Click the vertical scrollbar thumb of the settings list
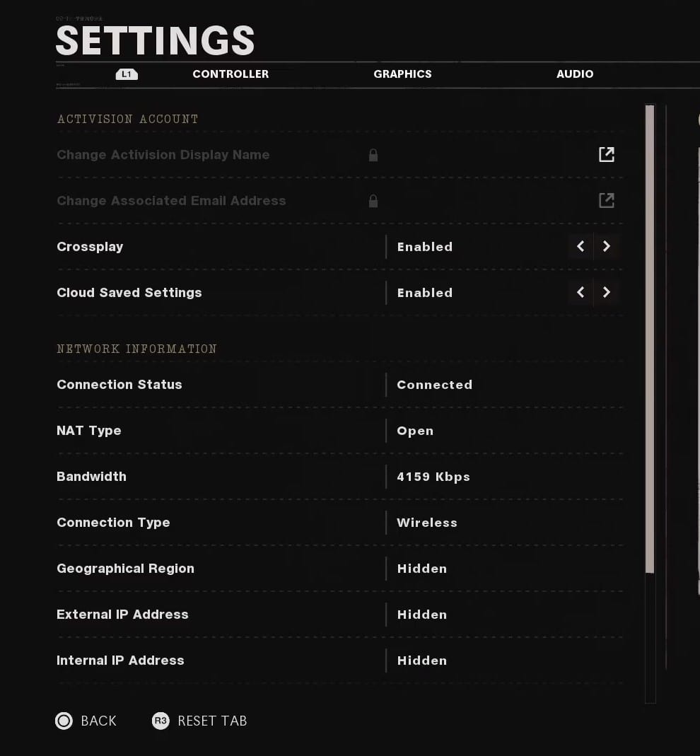This screenshot has width=700, height=756. pos(650,339)
